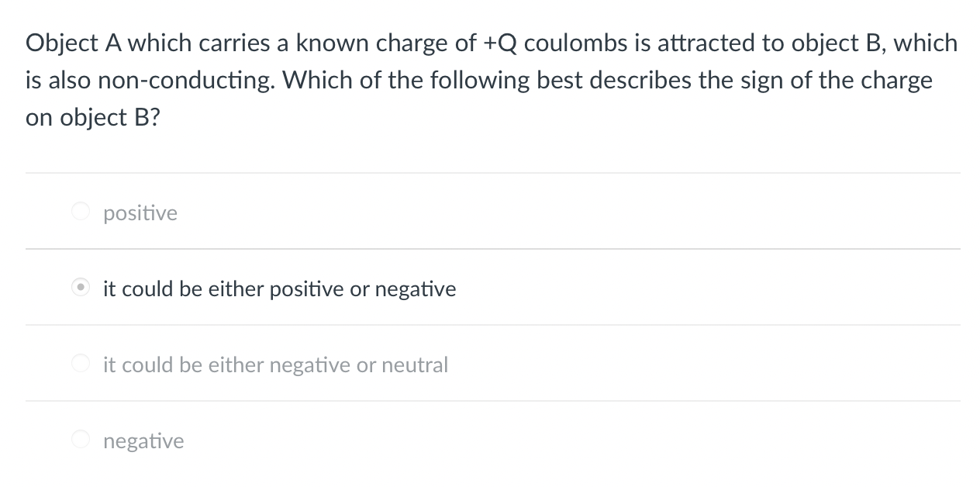Image resolution: width=980 pixels, height=487 pixels.
Task: Click the question text about object B
Action: pyautogui.click(x=490, y=79)
